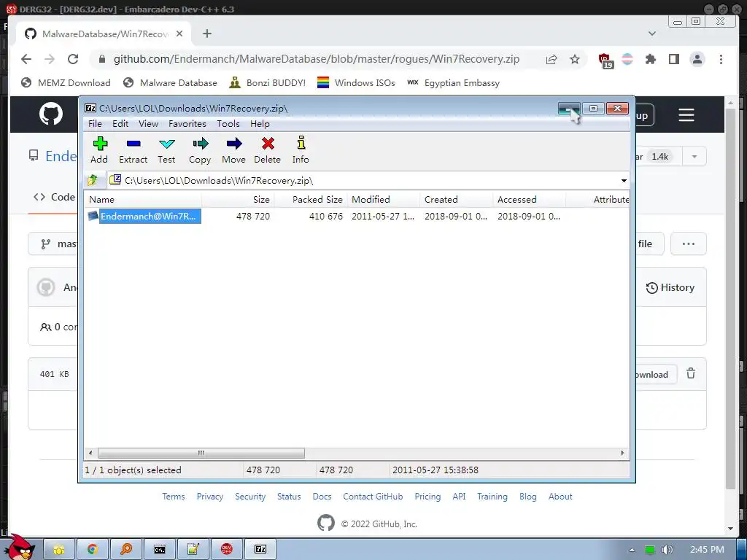The image size is (747, 560).
Task: Open the Chrome extensions puzzle icon
Action: (x=650, y=59)
